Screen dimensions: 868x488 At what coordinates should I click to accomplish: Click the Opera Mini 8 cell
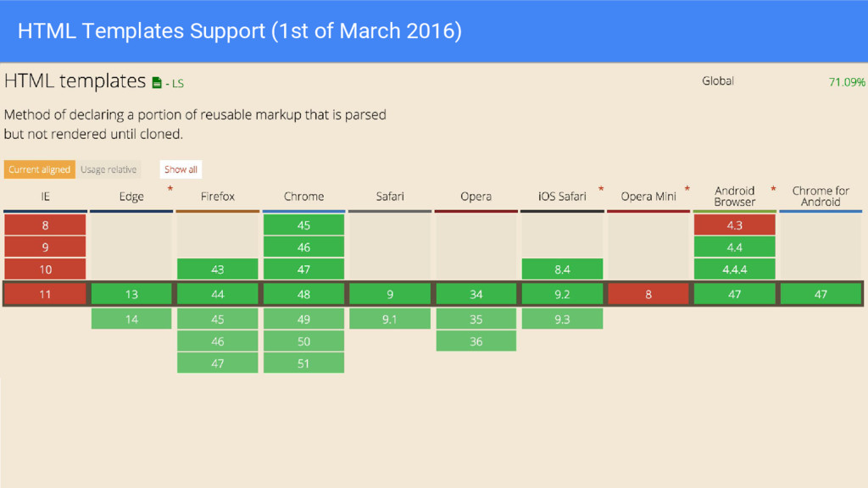pyautogui.click(x=648, y=294)
